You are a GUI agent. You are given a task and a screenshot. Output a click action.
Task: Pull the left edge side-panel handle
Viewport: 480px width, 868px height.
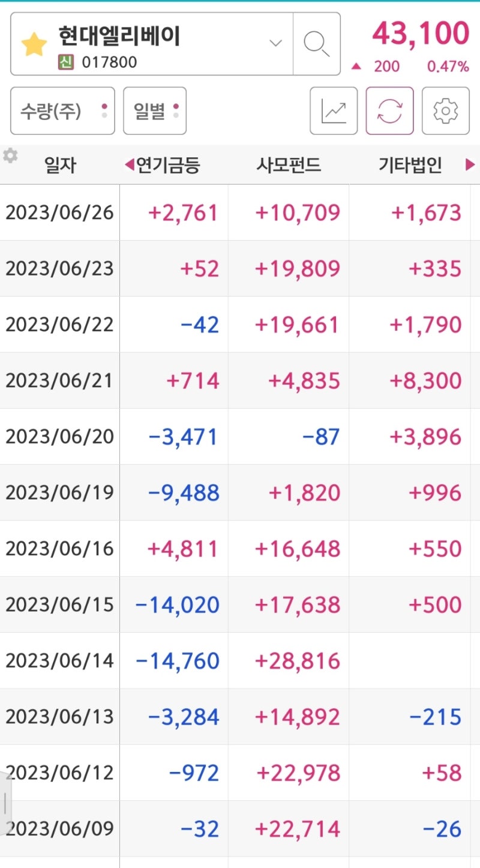click(x=5, y=803)
